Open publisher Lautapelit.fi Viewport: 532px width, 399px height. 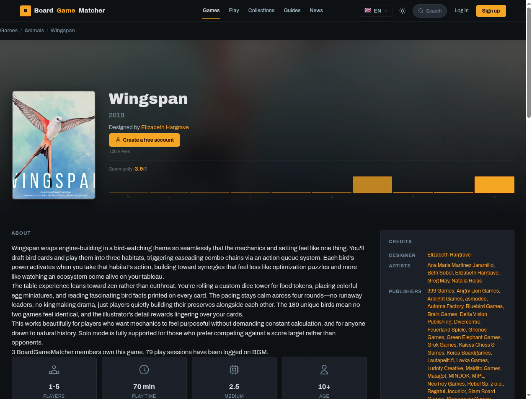(440, 360)
